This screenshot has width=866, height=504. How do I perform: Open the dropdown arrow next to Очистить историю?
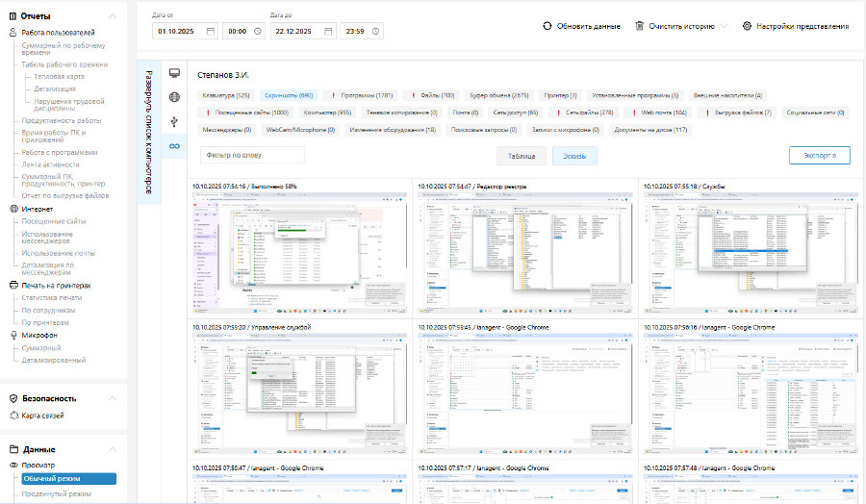725,26
